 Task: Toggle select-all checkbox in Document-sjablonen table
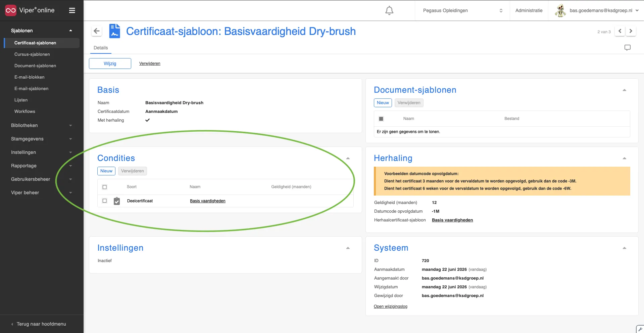pos(381,119)
